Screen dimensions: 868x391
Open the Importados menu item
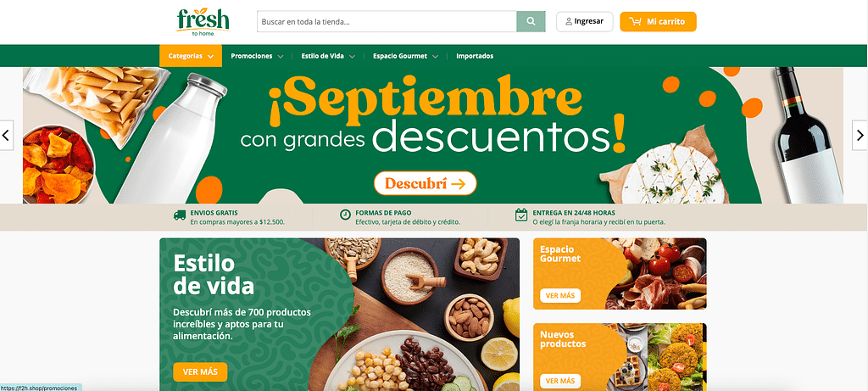pyautogui.click(x=475, y=56)
